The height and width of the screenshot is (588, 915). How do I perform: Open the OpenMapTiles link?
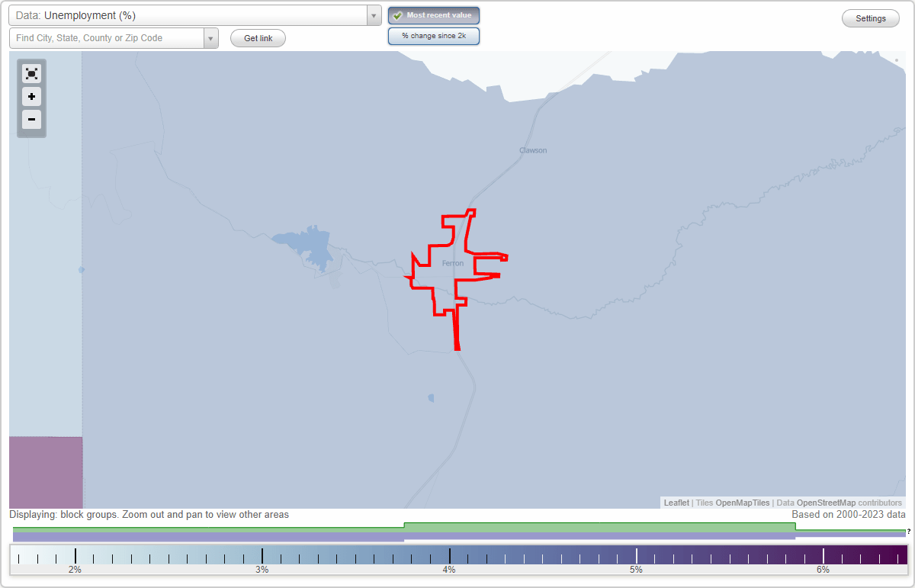(743, 503)
